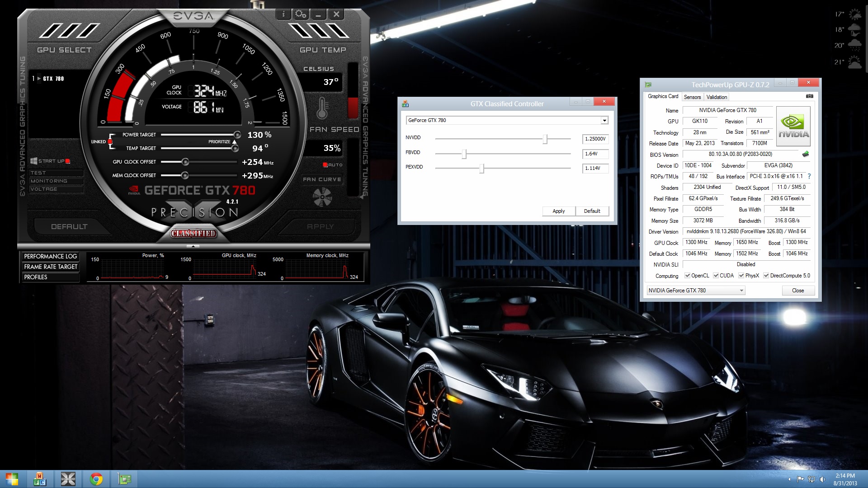Toggle DirectCompute 5.0 checkbox
This screenshot has width=868, height=488.
coord(766,276)
